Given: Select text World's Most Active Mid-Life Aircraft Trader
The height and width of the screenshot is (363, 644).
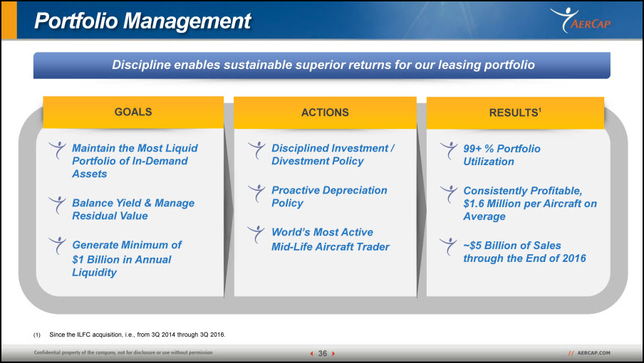Looking at the screenshot, I should [331, 239].
